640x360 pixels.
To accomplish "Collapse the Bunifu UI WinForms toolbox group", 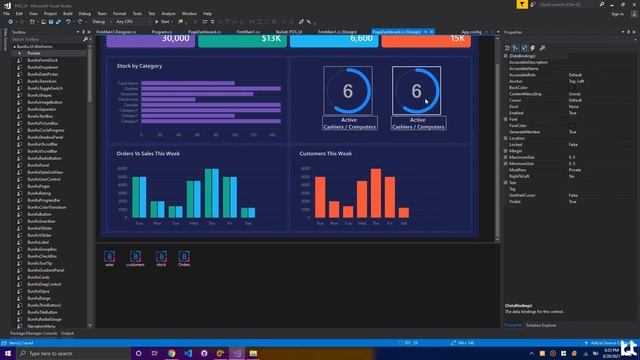I will tap(15, 47).
